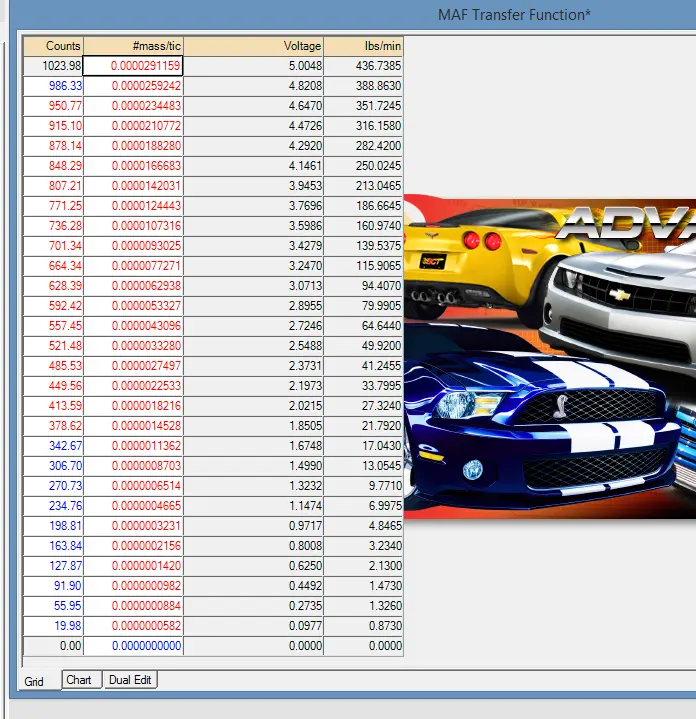This screenshot has height=719, width=696.
Task: Select Counts cell 234.76
Action: [53, 507]
